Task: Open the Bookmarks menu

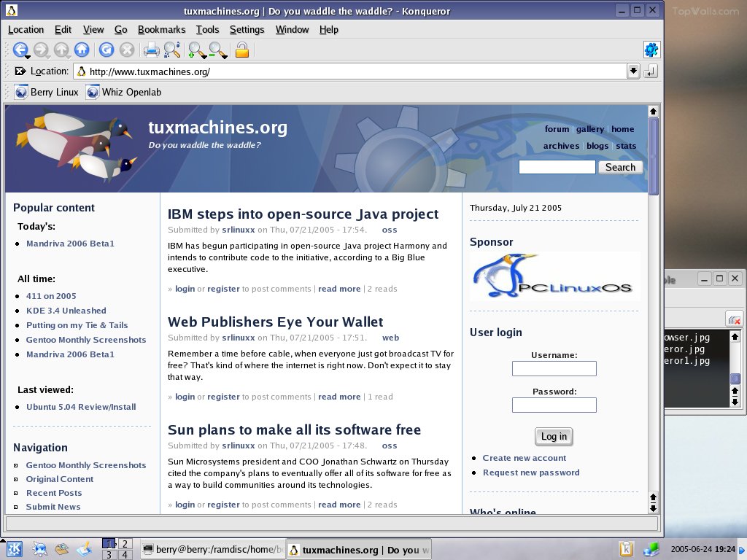Action: [161, 29]
